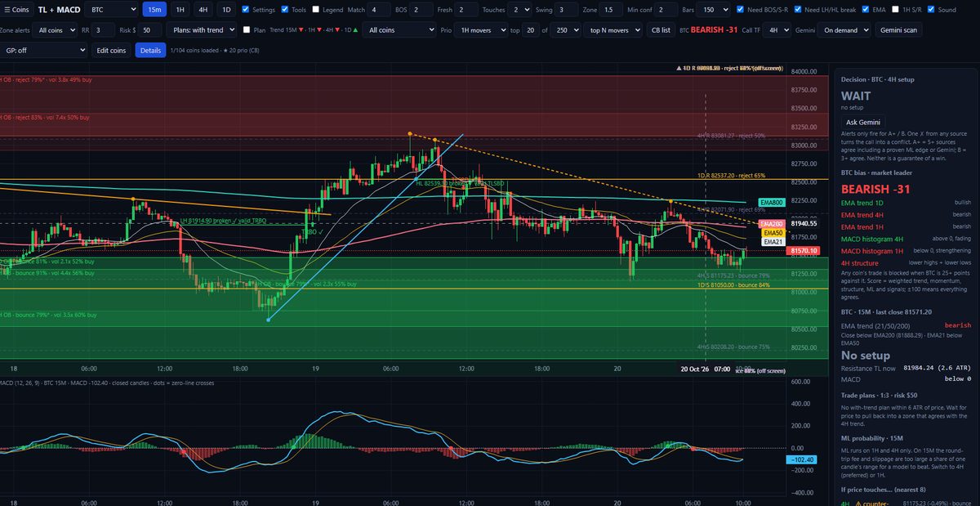
Task: Click the Gemini scan button
Action: click(898, 29)
